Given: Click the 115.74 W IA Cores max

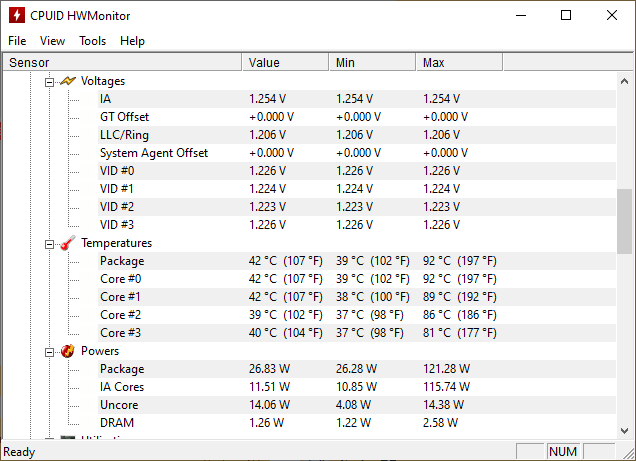Looking at the screenshot, I should tap(446, 387).
